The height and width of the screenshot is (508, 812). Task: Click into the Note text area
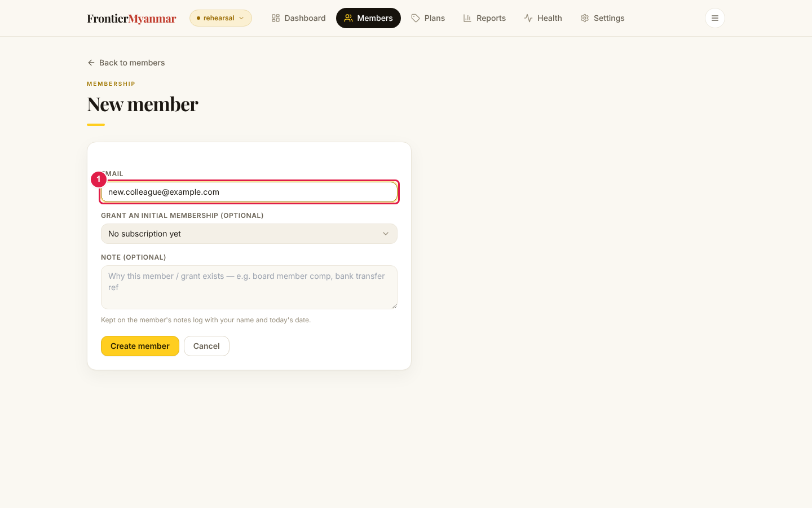[x=249, y=287]
